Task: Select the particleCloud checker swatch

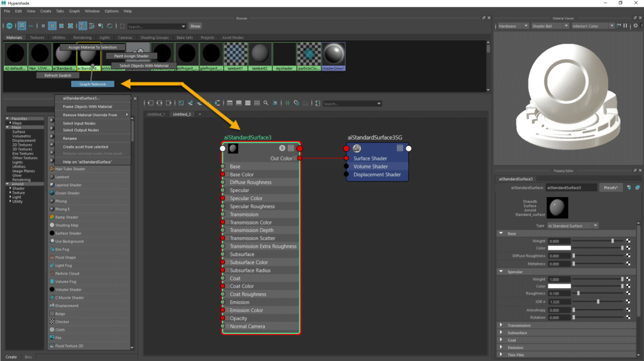Action: [x=309, y=56]
